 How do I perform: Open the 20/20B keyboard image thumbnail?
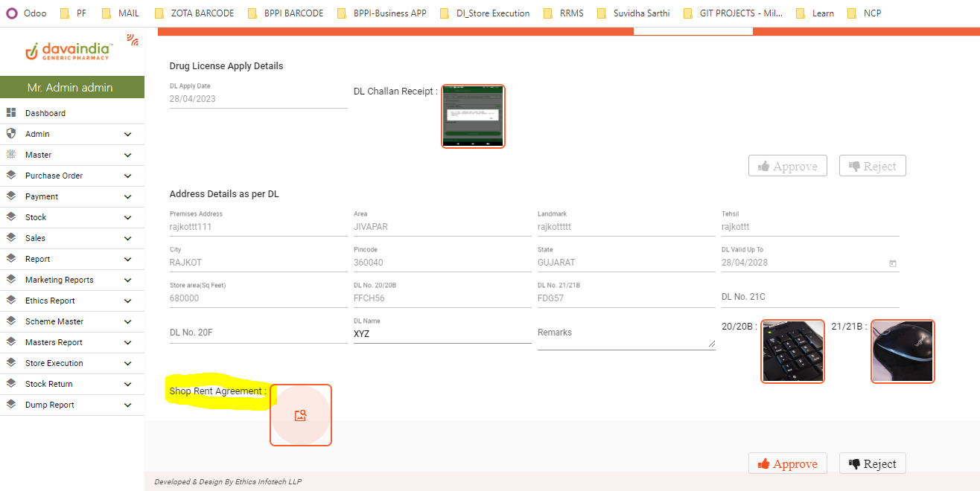click(793, 351)
